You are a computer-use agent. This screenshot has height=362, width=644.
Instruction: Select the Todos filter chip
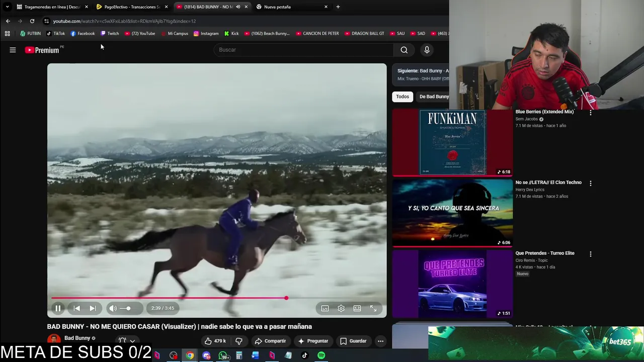click(403, 97)
